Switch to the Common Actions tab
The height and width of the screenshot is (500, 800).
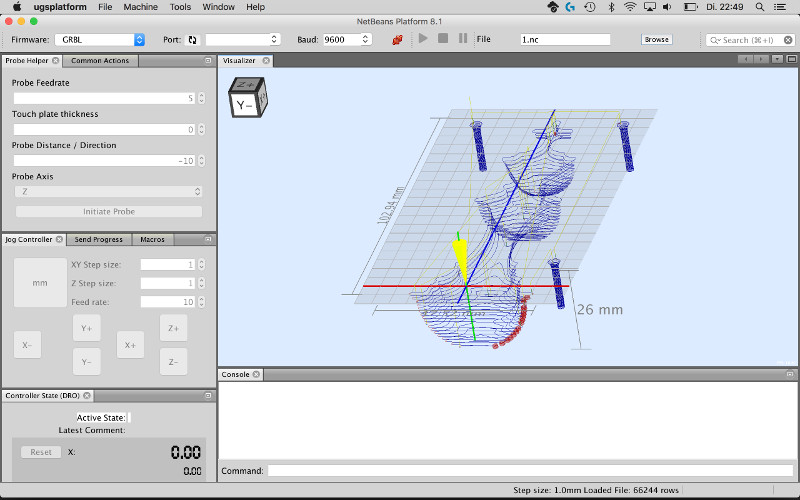pos(98,61)
